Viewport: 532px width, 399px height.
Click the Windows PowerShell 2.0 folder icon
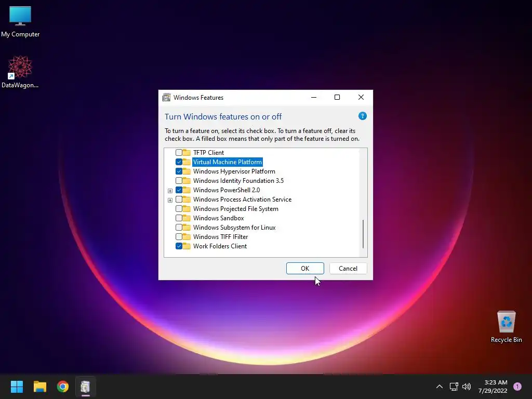point(187,190)
